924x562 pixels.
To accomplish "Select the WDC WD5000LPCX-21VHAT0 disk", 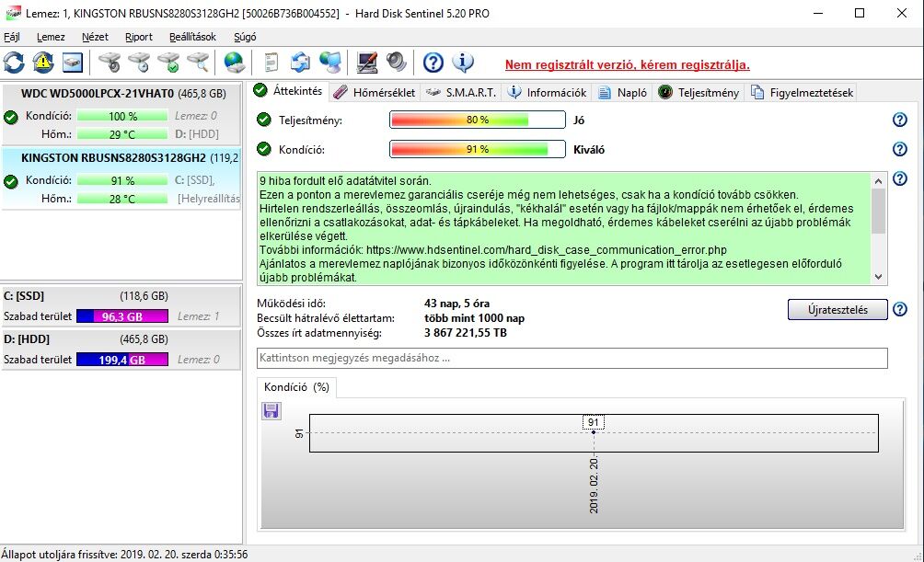I will click(x=121, y=114).
